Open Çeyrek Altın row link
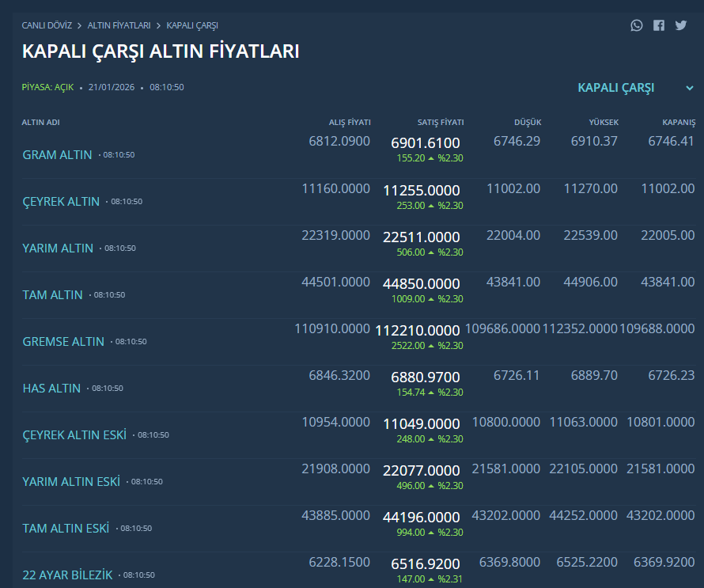704x588 pixels. tap(61, 201)
